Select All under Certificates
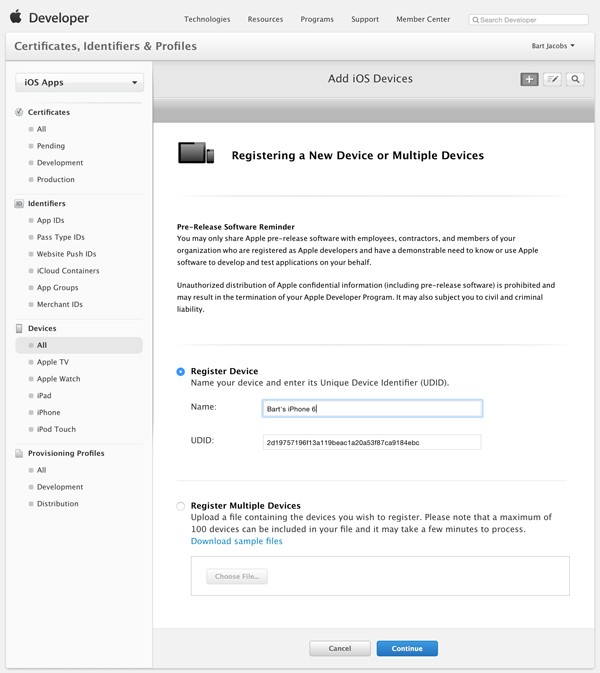The image size is (600, 673). pyautogui.click(x=41, y=129)
